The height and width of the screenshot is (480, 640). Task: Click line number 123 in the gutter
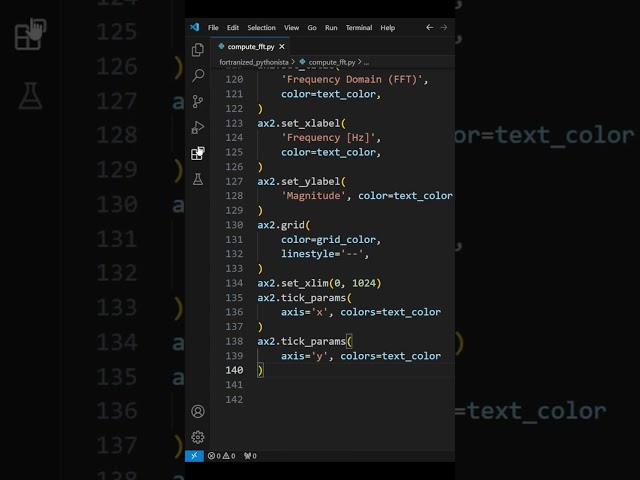[x=234, y=123]
